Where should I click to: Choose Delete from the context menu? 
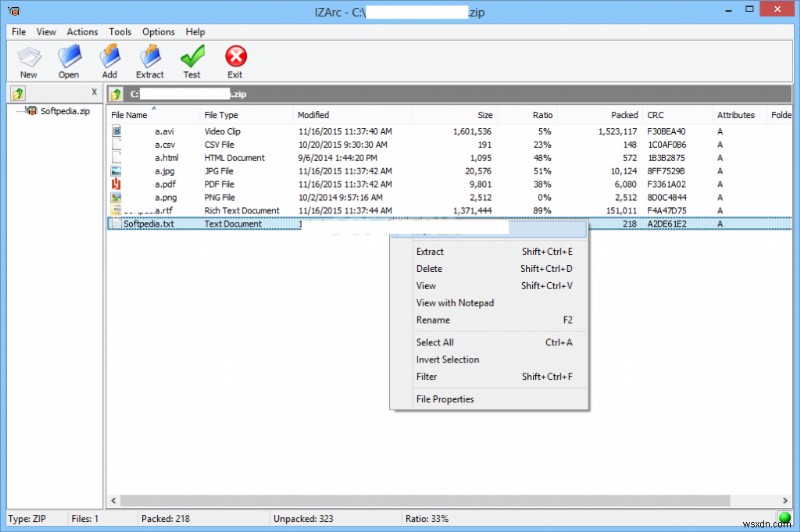(489, 269)
